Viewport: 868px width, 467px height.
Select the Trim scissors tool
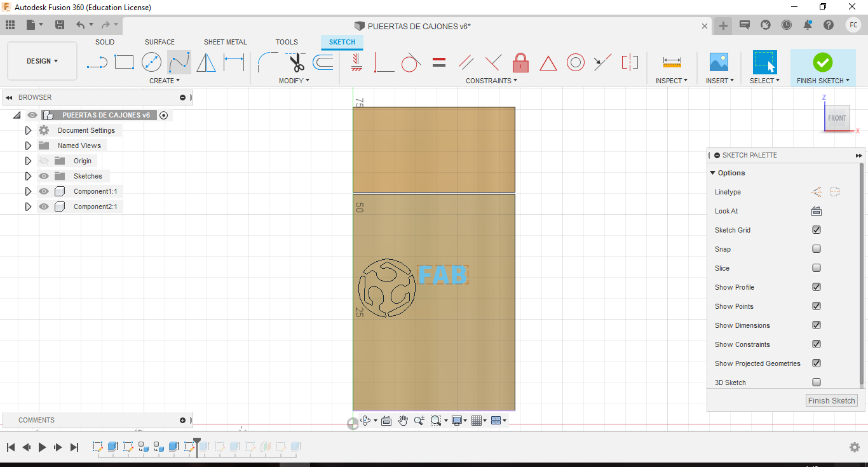[295, 62]
